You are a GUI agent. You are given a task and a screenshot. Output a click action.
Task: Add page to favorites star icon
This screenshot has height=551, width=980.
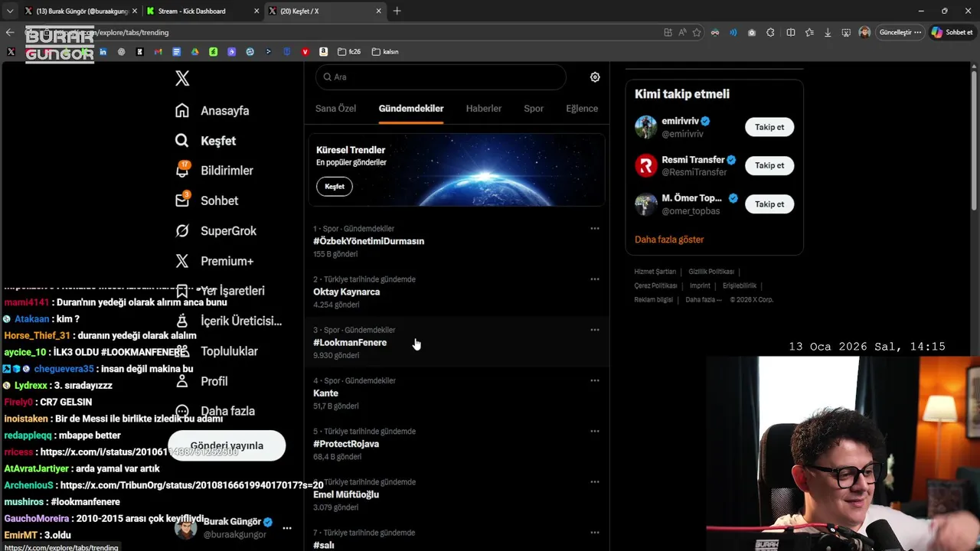pyautogui.click(x=697, y=32)
